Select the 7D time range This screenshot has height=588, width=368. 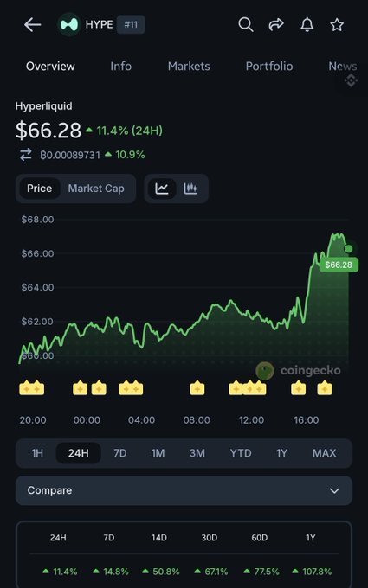(x=119, y=453)
